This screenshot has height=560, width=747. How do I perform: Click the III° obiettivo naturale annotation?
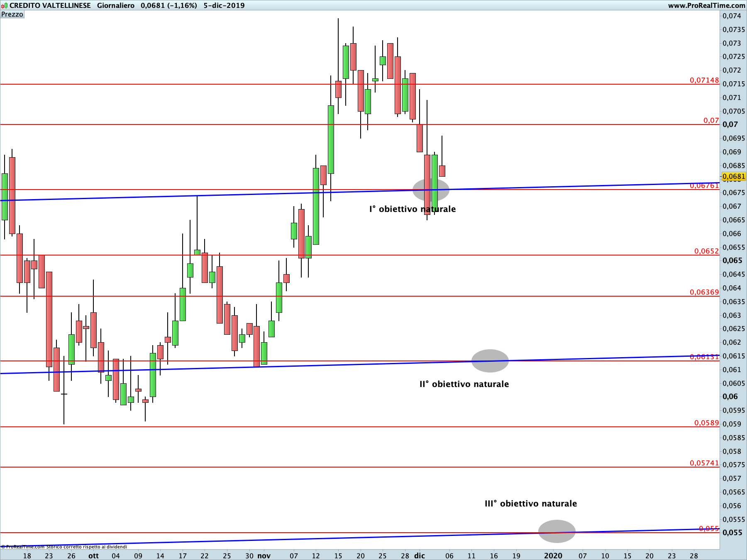(x=531, y=504)
